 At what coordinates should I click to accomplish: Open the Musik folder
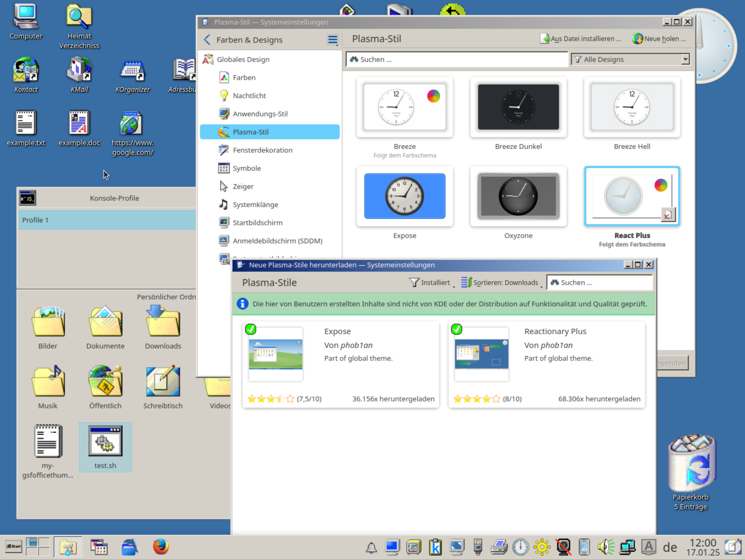click(48, 387)
